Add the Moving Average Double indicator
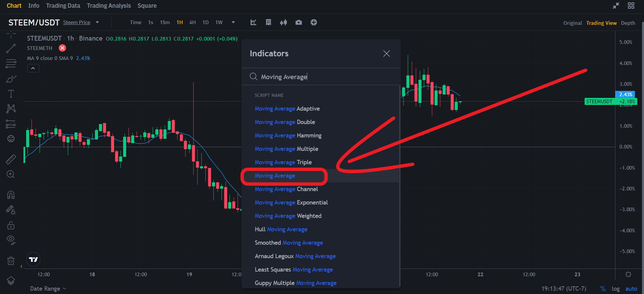 click(x=285, y=122)
